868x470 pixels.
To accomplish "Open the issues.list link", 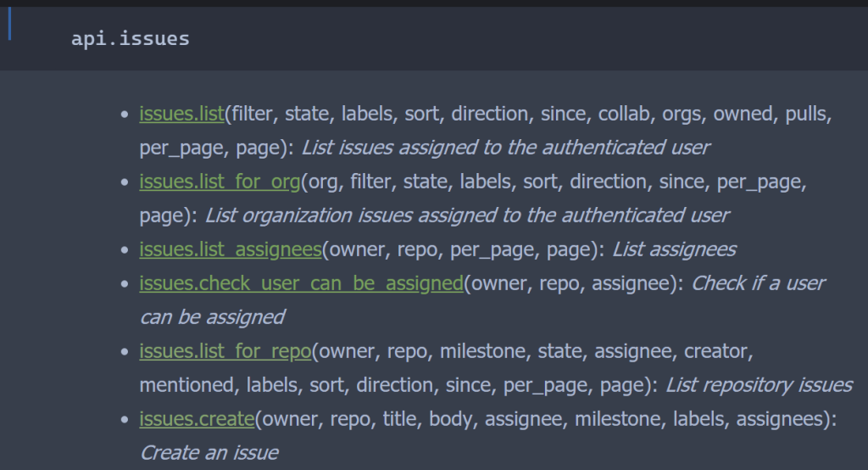I will pyautogui.click(x=181, y=114).
